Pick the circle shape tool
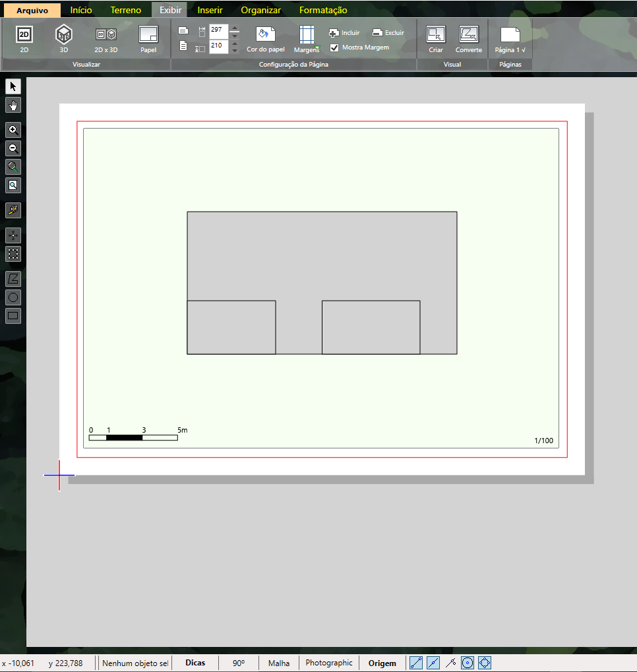Screen dimensions: 637x672 click(x=13, y=297)
